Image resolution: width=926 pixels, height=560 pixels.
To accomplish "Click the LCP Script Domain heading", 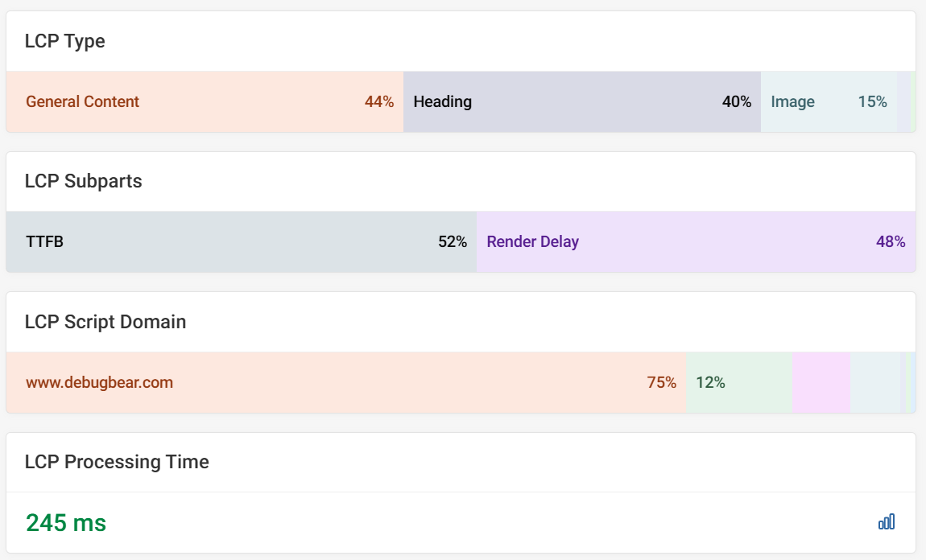I will click(x=105, y=322).
